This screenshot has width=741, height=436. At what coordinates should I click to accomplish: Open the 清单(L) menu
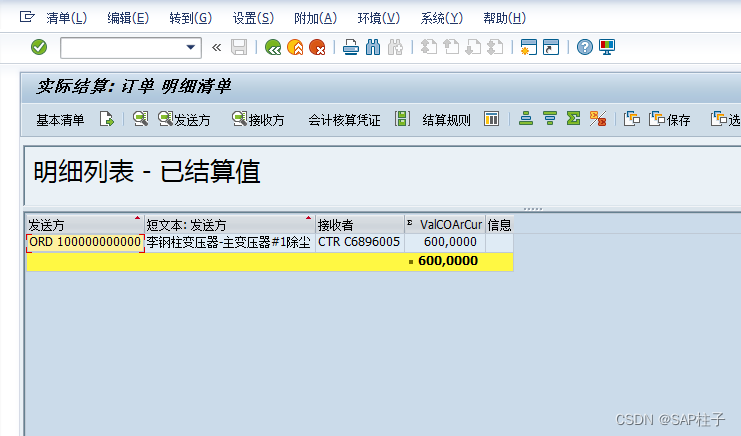point(67,18)
